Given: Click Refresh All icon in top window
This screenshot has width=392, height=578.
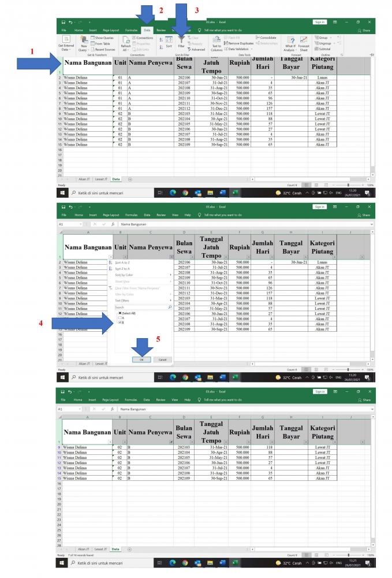Looking at the screenshot, I should [x=126, y=39].
